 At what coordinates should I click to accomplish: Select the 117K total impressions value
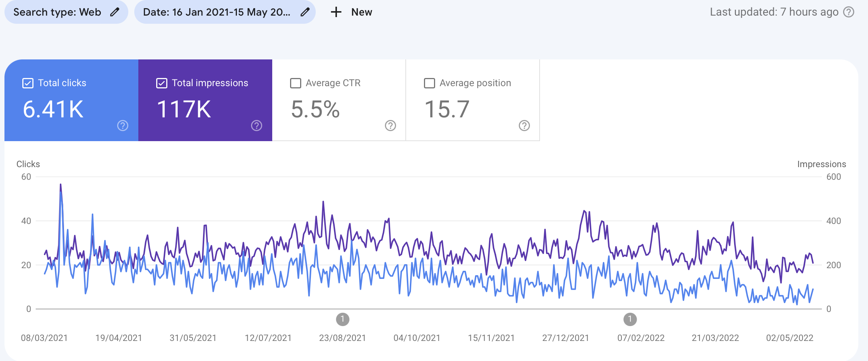184,109
